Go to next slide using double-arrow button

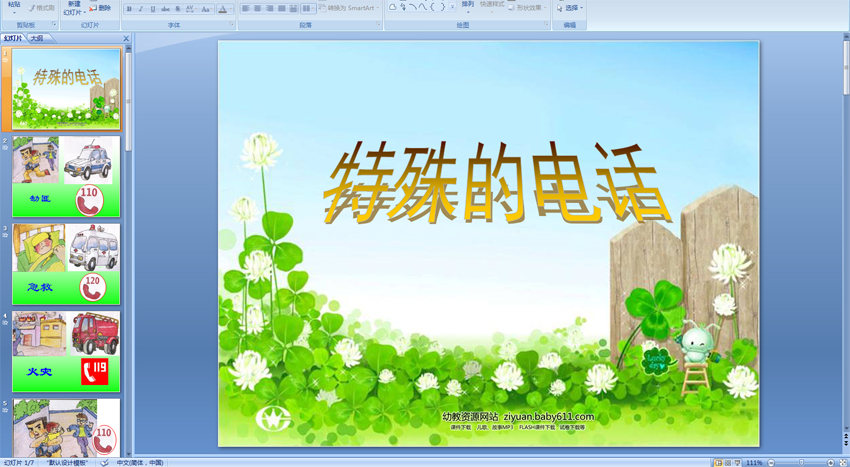tap(846, 443)
